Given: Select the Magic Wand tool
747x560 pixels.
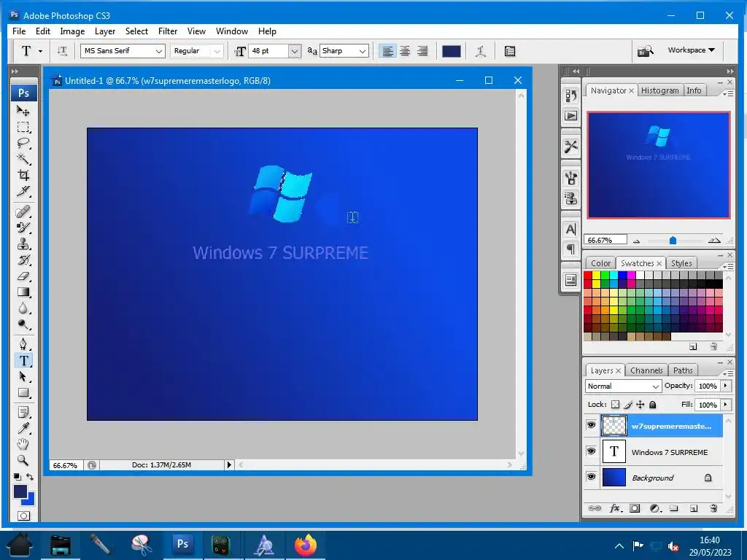Looking at the screenshot, I should coord(23,158).
